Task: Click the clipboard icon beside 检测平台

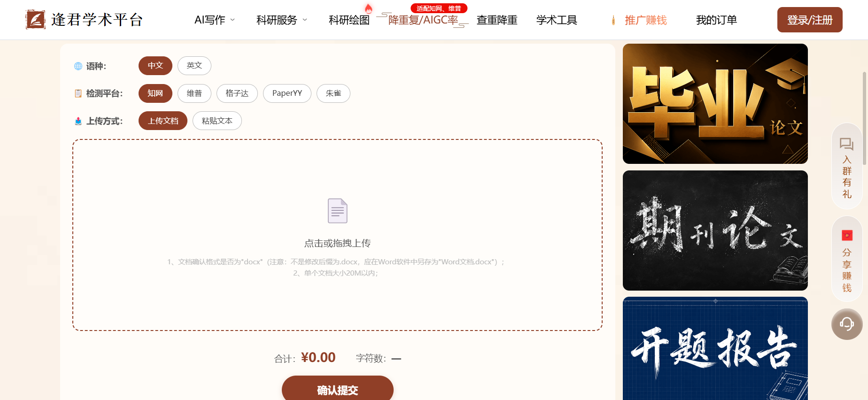Action: (78, 93)
